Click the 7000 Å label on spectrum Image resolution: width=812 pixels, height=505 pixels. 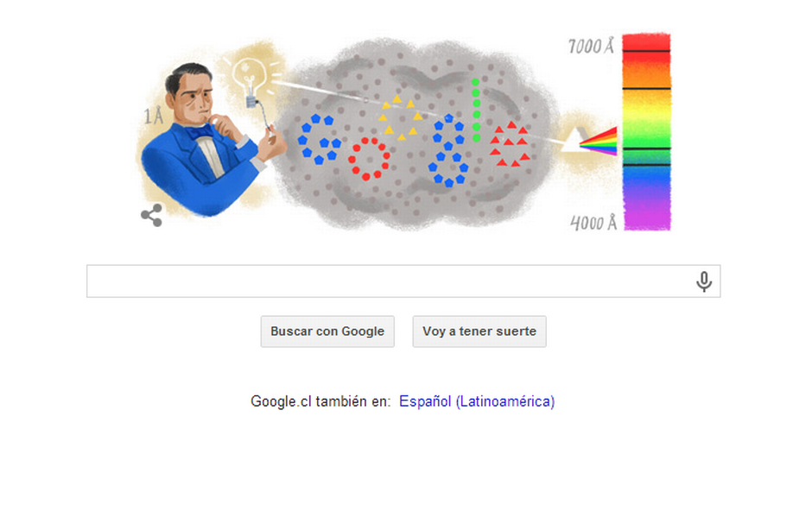pyautogui.click(x=591, y=46)
